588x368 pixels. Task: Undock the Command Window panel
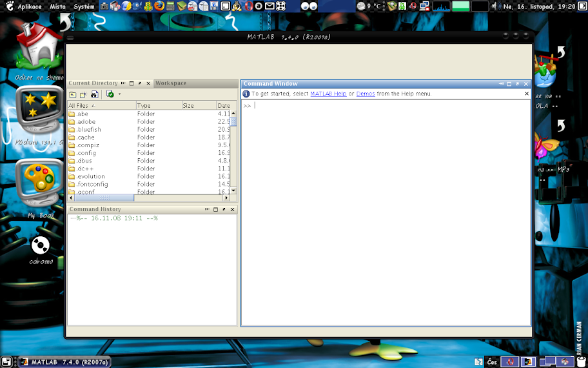tap(517, 84)
